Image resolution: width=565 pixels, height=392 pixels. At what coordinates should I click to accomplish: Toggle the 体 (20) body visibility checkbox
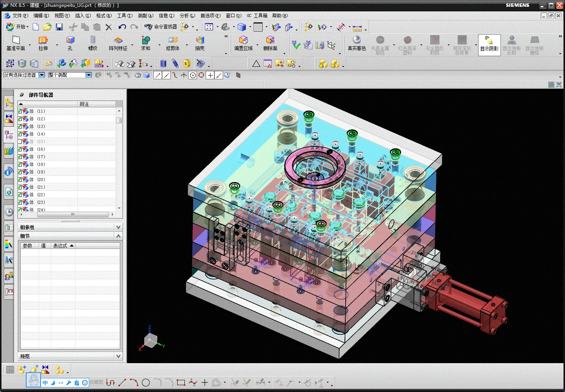(20, 179)
